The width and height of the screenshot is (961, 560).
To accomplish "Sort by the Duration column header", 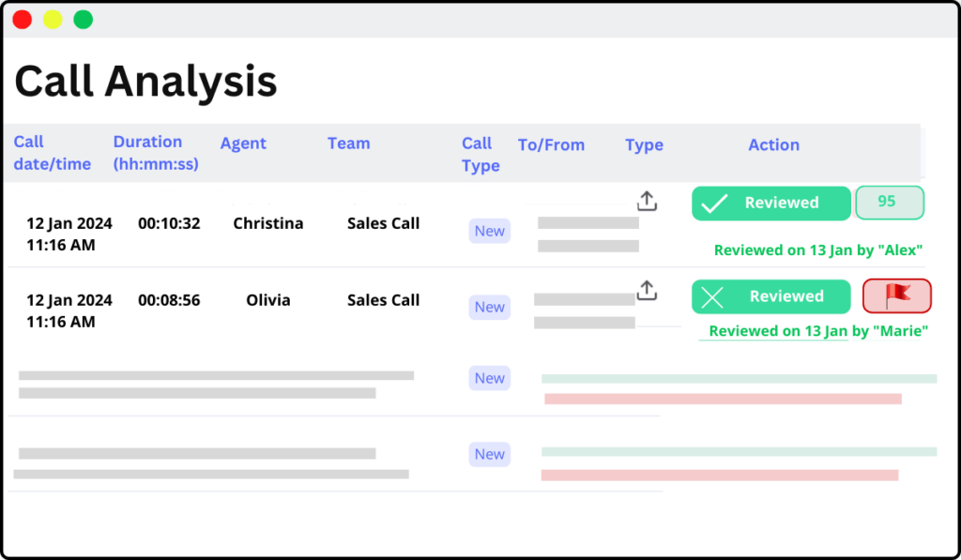I will (150, 153).
